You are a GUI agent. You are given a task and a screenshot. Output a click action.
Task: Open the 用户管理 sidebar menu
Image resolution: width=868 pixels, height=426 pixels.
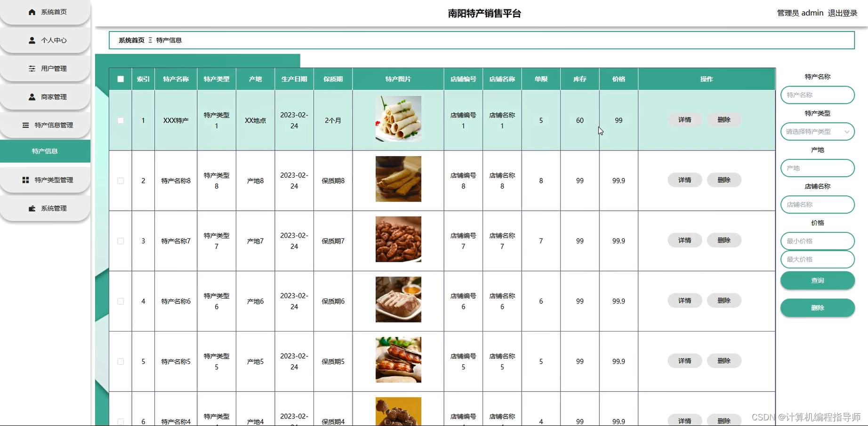coord(45,69)
